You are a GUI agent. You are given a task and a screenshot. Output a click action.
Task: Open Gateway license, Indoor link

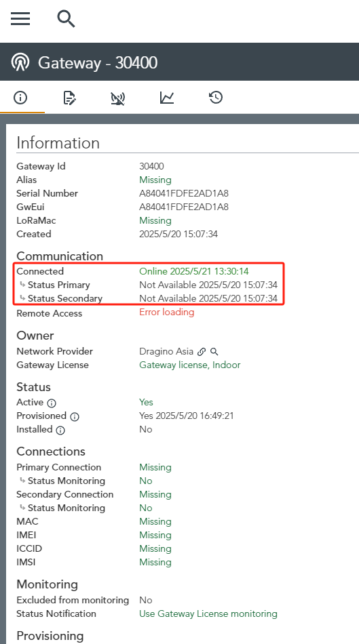pos(190,365)
